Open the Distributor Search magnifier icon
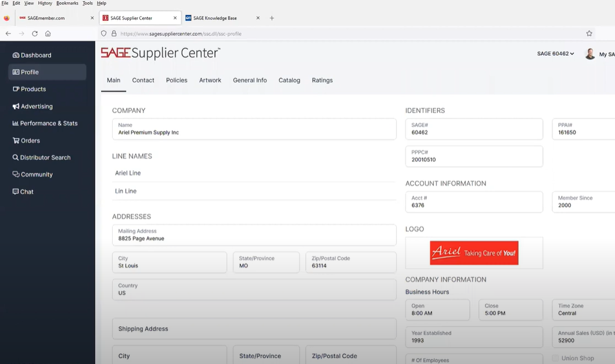The height and width of the screenshot is (364, 615). [x=15, y=157]
